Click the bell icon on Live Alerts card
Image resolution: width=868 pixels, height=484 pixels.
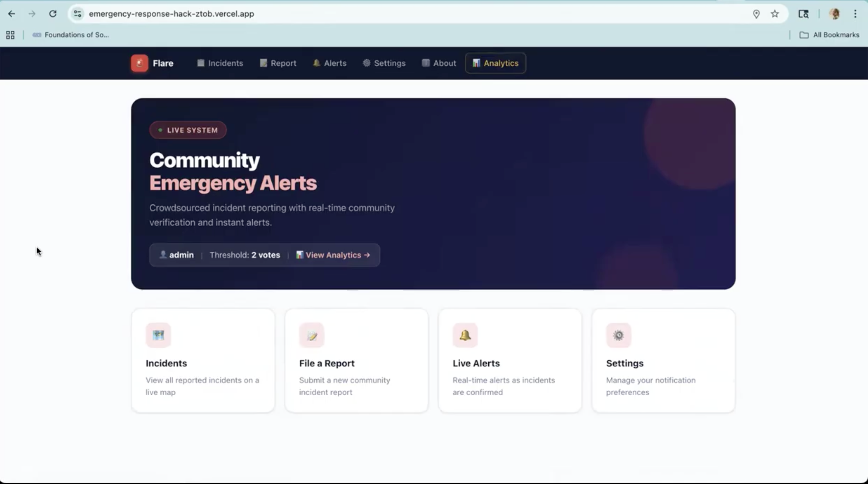coord(465,335)
